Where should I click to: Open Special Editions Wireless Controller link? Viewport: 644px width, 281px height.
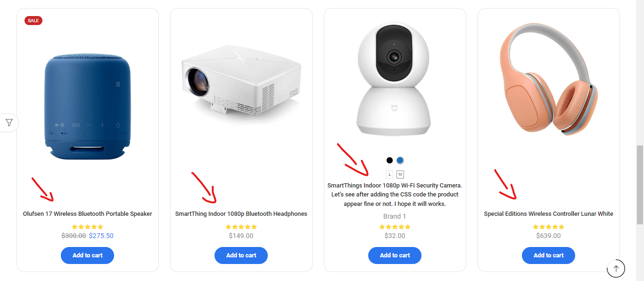pyautogui.click(x=548, y=214)
